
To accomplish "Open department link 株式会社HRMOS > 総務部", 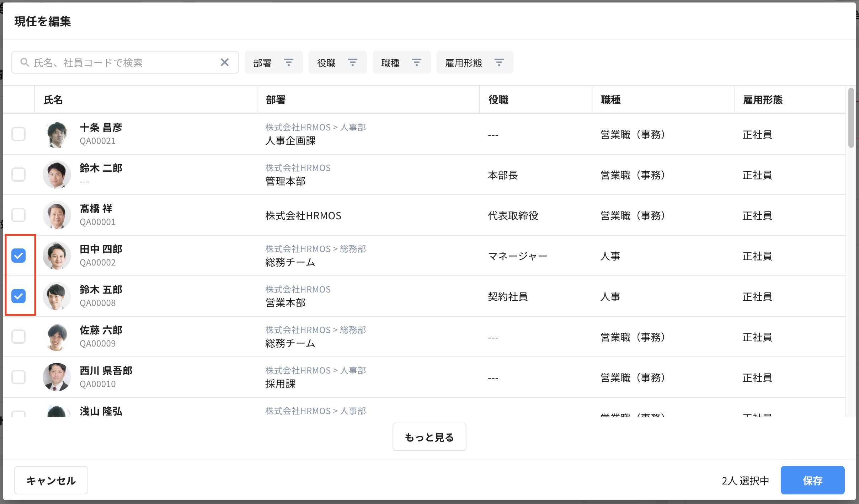I will point(315,248).
